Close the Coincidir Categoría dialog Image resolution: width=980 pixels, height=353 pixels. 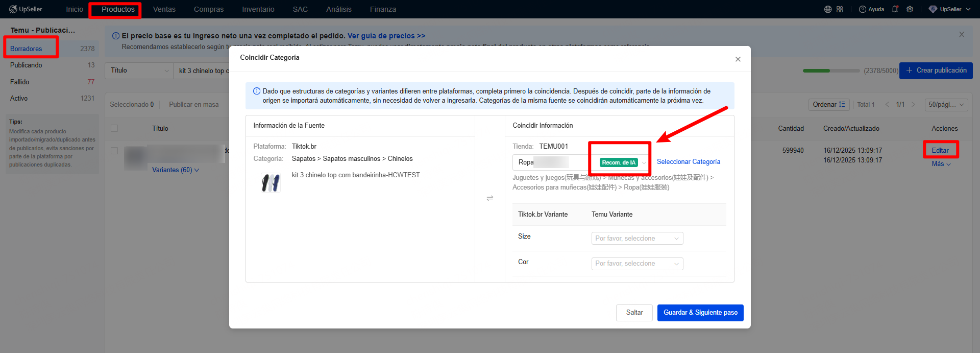(x=738, y=59)
